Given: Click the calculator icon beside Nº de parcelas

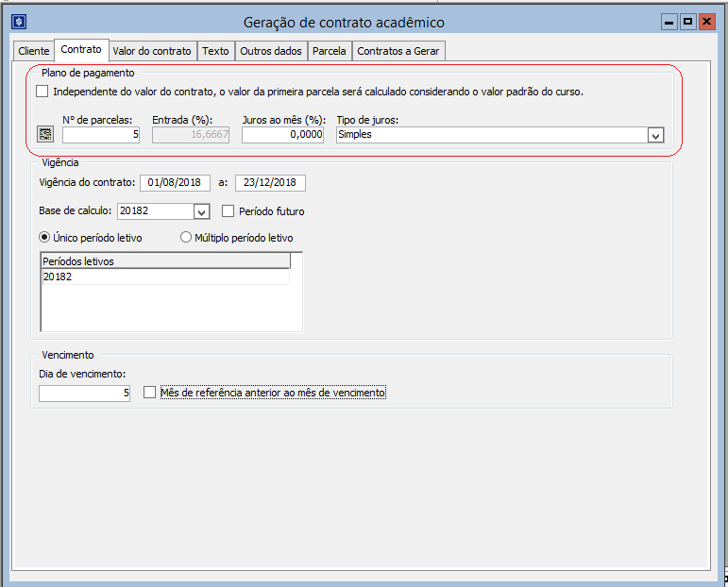Looking at the screenshot, I should (44, 135).
